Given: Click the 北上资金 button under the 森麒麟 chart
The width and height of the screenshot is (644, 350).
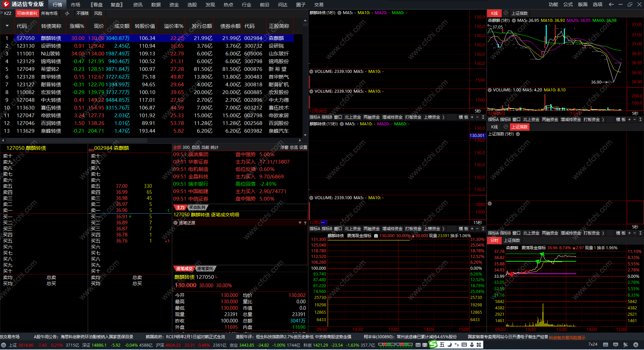Looking at the screenshot, I should coord(531,120).
